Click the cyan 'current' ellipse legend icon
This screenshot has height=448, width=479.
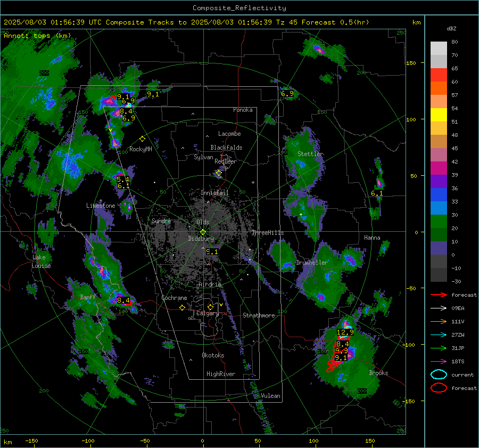[x=439, y=374]
